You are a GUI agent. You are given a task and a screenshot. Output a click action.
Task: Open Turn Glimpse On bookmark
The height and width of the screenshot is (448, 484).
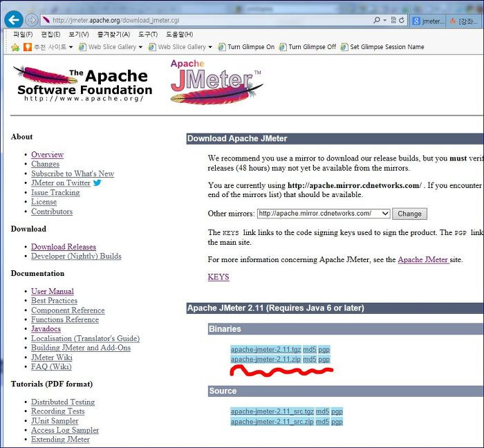[x=246, y=47]
